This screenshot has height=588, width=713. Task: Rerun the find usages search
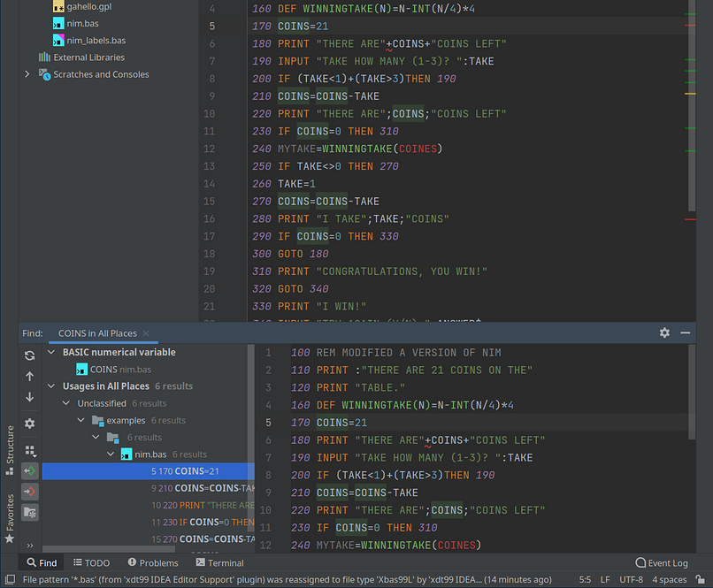pyautogui.click(x=30, y=355)
